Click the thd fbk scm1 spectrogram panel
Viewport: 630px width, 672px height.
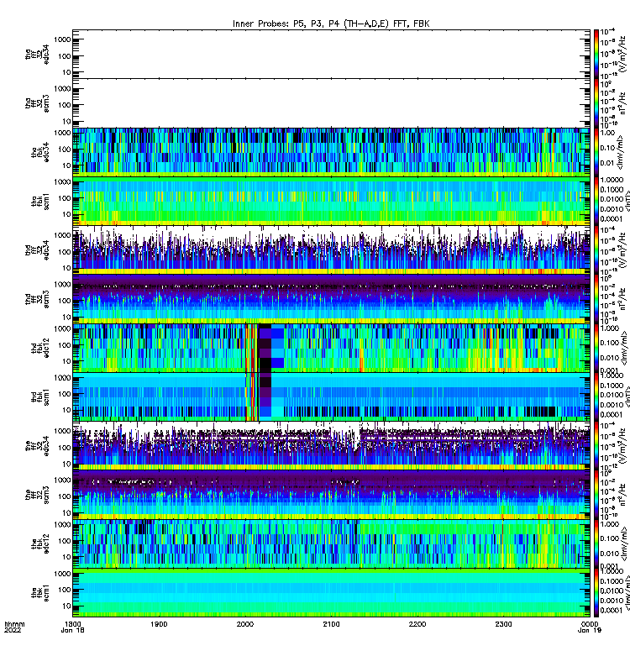(x=331, y=396)
